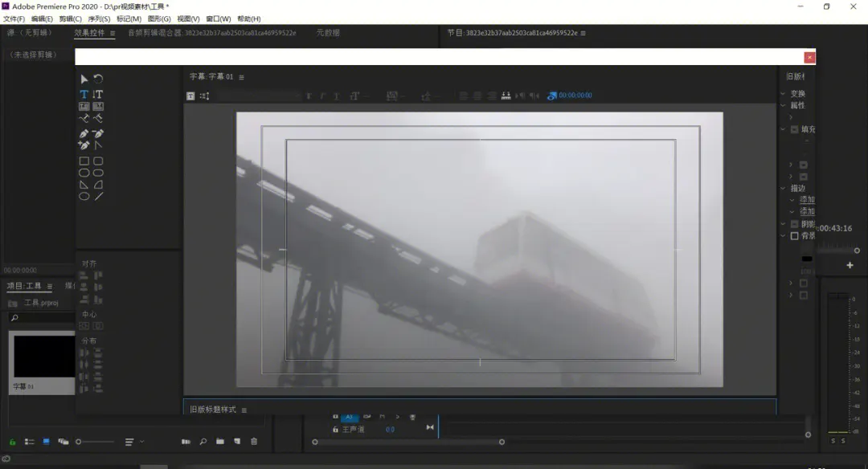The height and width of the screenshot is (469, 868).
Task: Select the Selection arrow tool in title tools
Action: point(84,79)
